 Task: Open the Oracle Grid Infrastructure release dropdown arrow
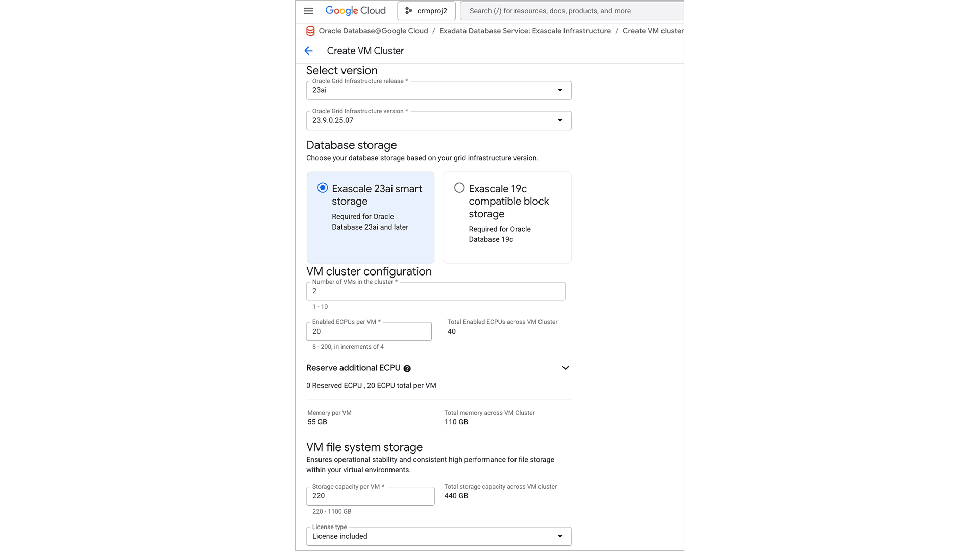pyautogui.click(x=559, y=90)
